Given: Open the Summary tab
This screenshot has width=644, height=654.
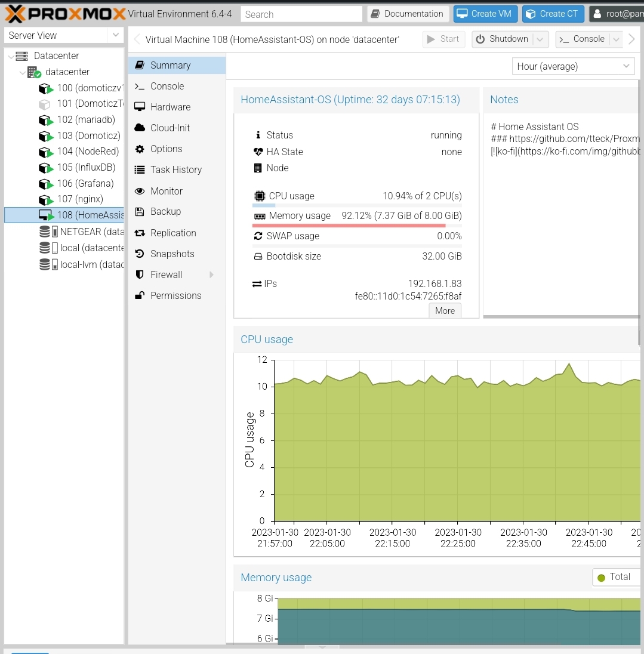Looking at the screenshot, I should (x=177, y=66).
